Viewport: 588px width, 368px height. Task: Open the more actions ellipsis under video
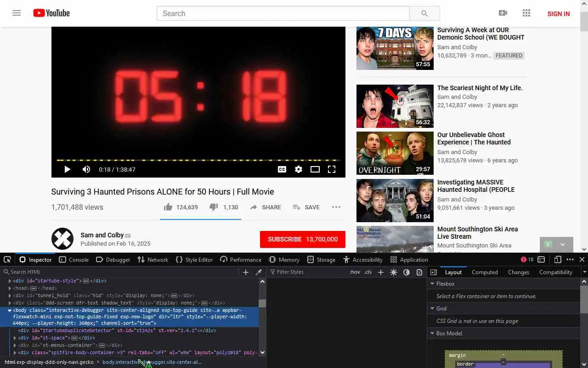tap(336, 207)
